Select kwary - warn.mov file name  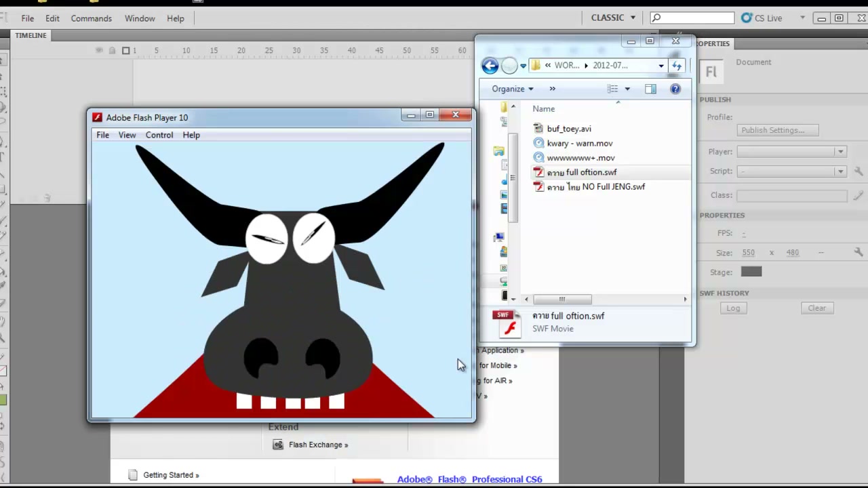580,143
